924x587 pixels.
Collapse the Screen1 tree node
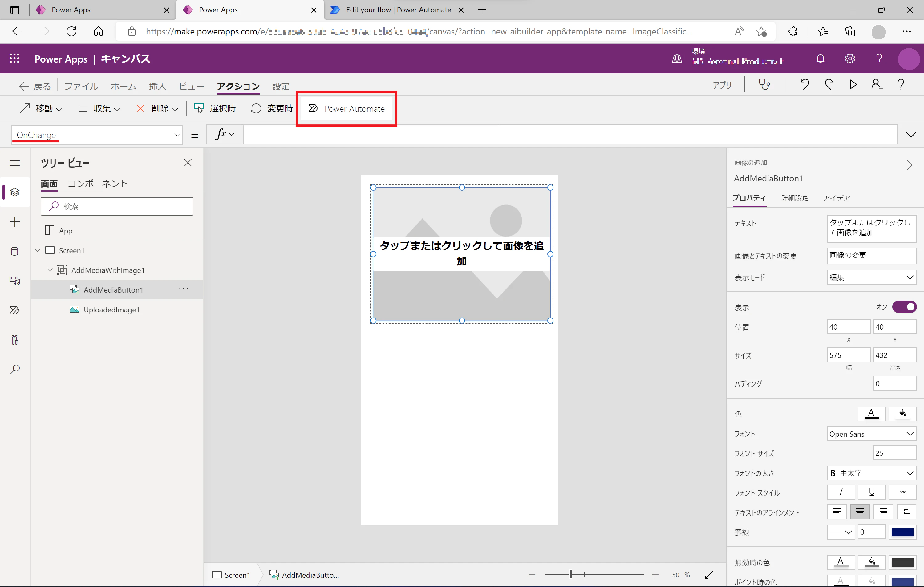point(38,250)
